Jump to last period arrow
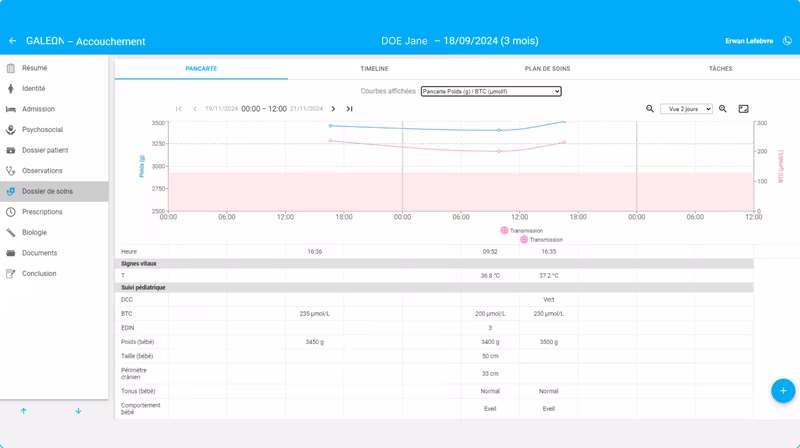This screenshot has width=800, height=448. pos(349,109)
